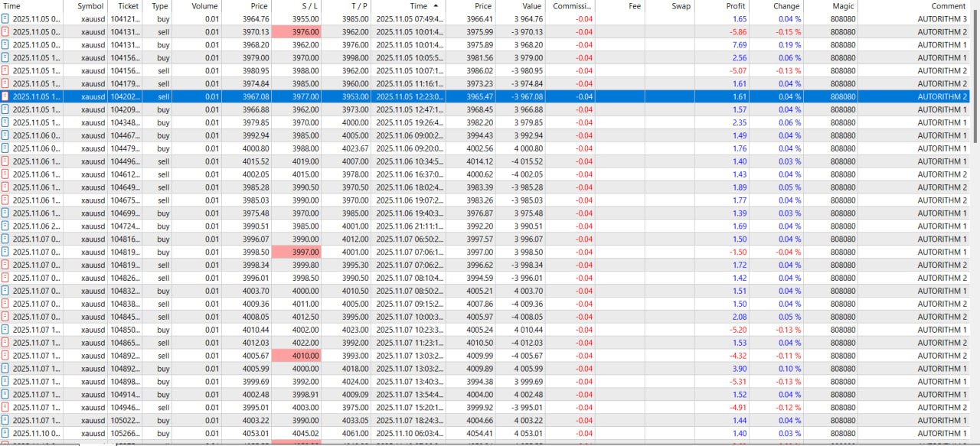The width and height of the screenshot is (980, 446).
Task: Click the Swap column header
Action: tap(681, 6)
